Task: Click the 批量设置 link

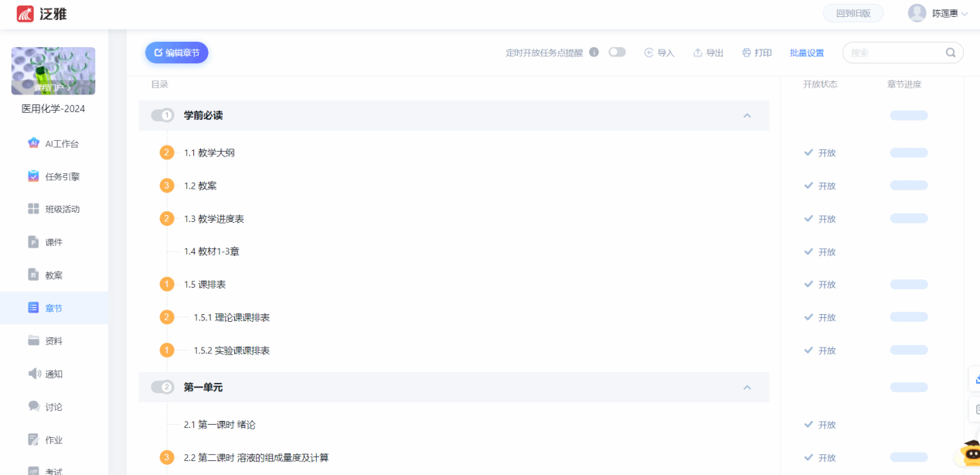Action: coord(806,53)
